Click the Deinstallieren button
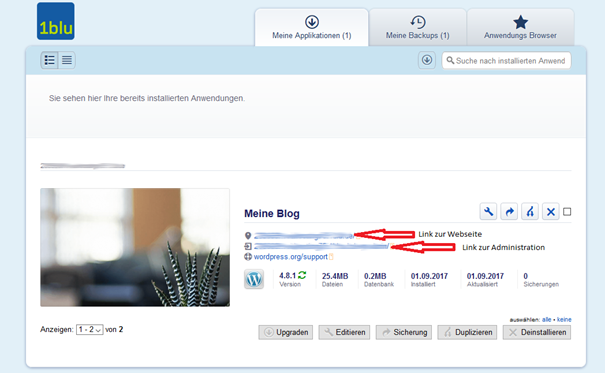The width and height of the screenshot is (605, 373). 537,332
